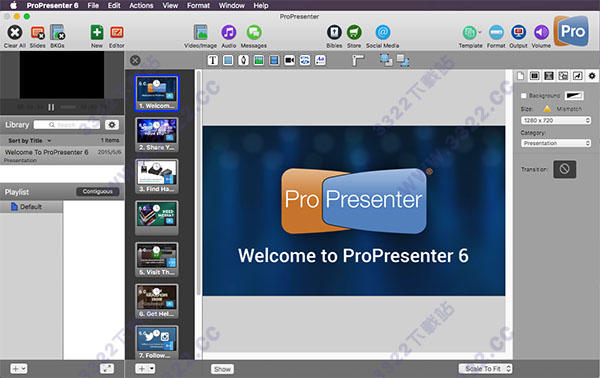Open the add slide plus dropdown
The width and height of the screenshot is (600, 378).
[145, 369]
